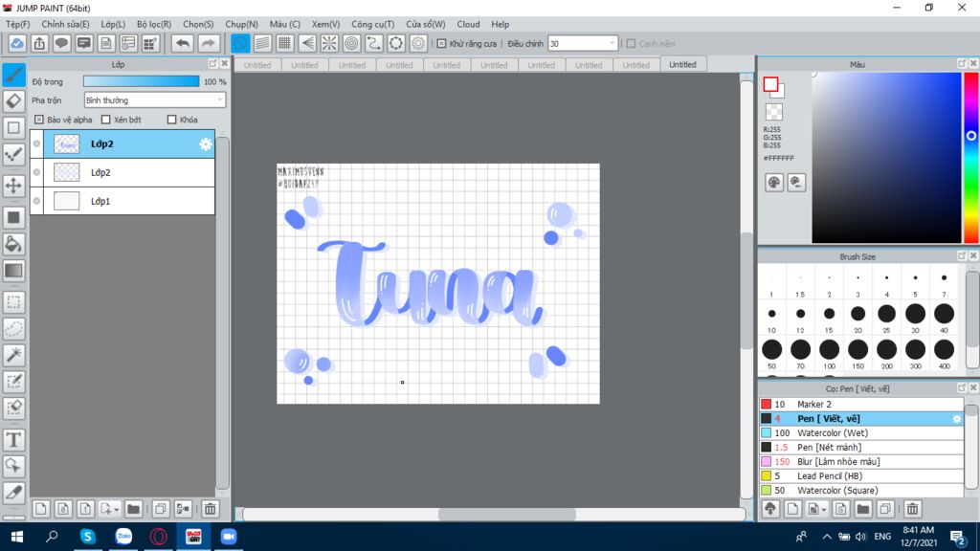Select the filled rectangle Fill tool
Image resolution: width=980 pixels, height=551 pixels.
(x=13, y=217)
